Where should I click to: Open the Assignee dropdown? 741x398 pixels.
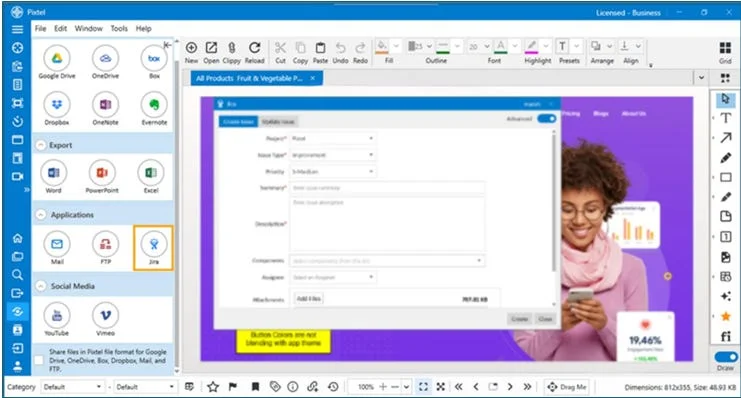333,277
